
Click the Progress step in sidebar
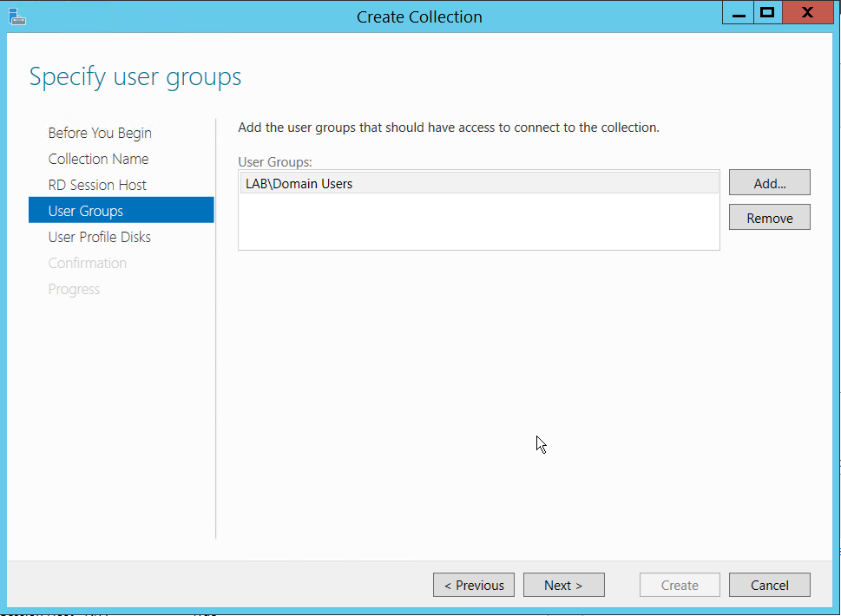74,289
